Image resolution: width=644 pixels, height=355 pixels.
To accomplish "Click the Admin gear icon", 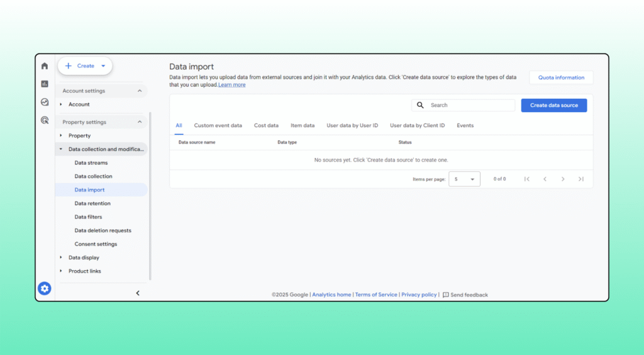I will click(44, 288).
